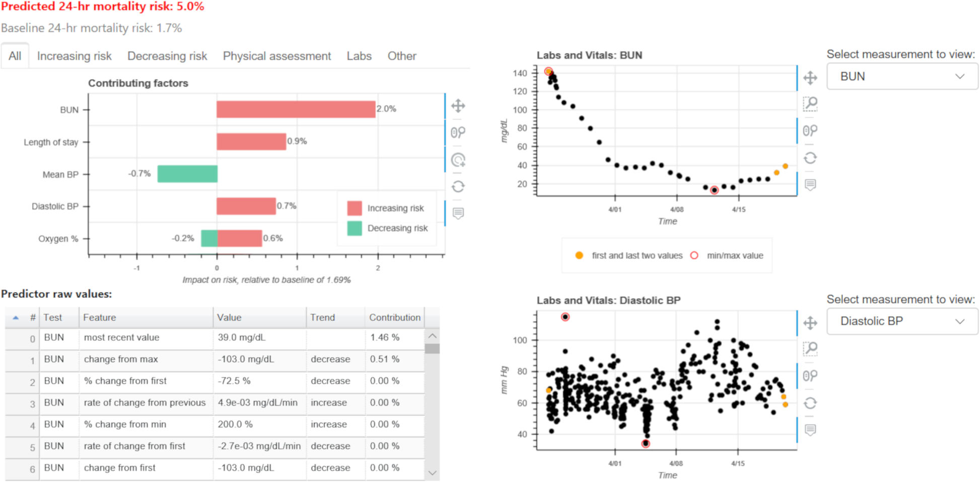Select 'rate of change from previous' cell

coord(146,403)
